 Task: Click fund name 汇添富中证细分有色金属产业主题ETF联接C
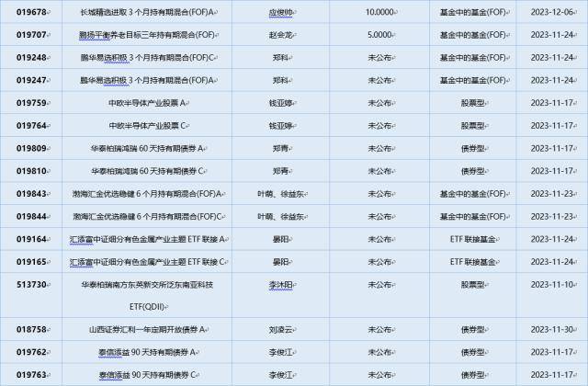147,262
